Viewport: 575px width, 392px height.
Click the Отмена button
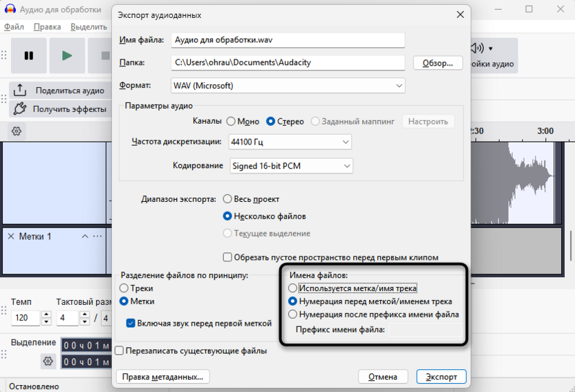[x=383, y=377]
